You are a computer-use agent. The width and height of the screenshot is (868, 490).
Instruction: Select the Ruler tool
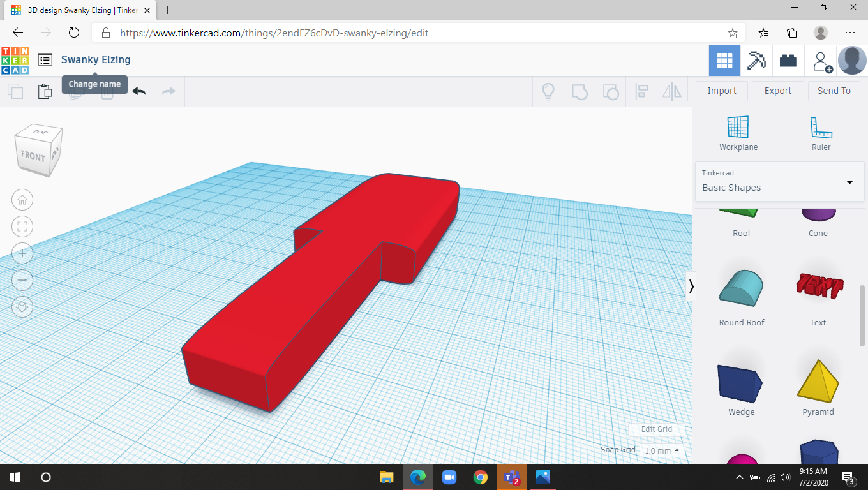point(821,133)
